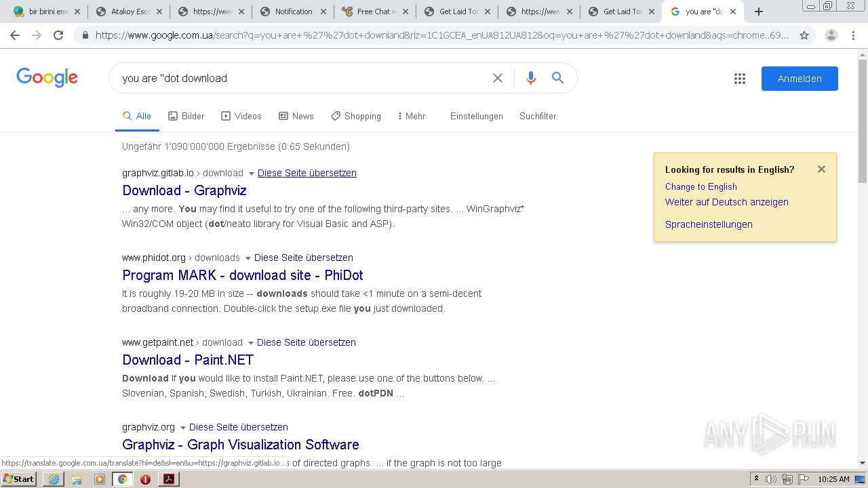Open the Windows Start menu
This screenshot has width=868, height=488.
pos(19,479)
